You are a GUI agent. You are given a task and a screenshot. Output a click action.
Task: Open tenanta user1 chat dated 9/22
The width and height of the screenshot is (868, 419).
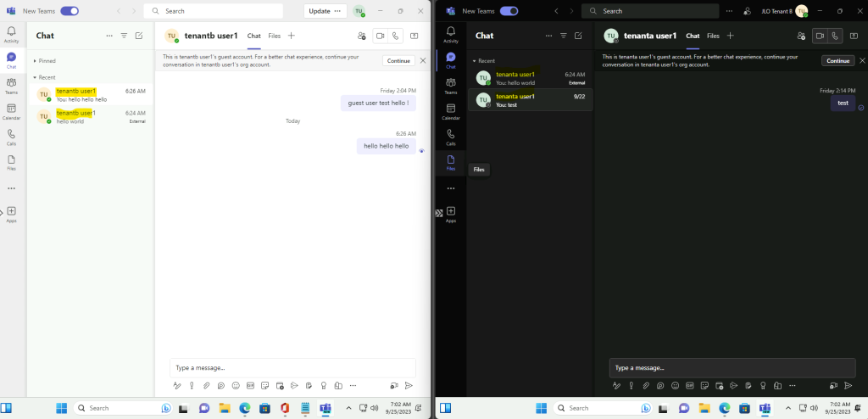tap(531, 100)
